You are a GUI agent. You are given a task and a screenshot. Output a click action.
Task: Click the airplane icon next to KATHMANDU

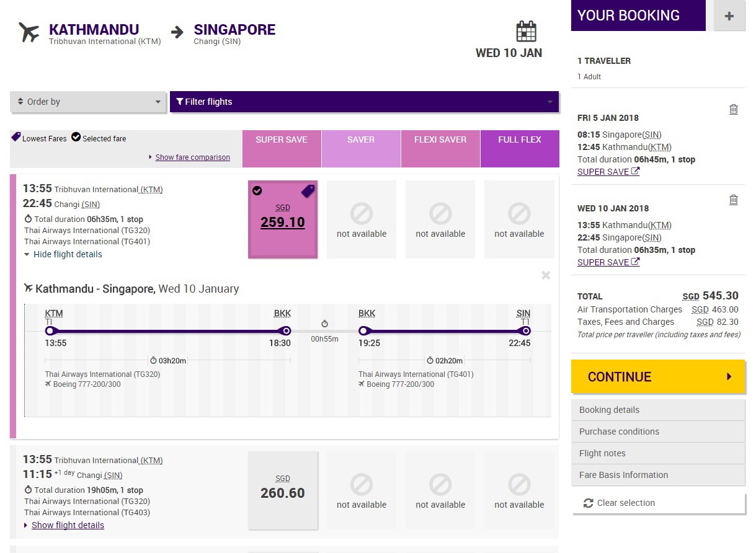[29, 32]
